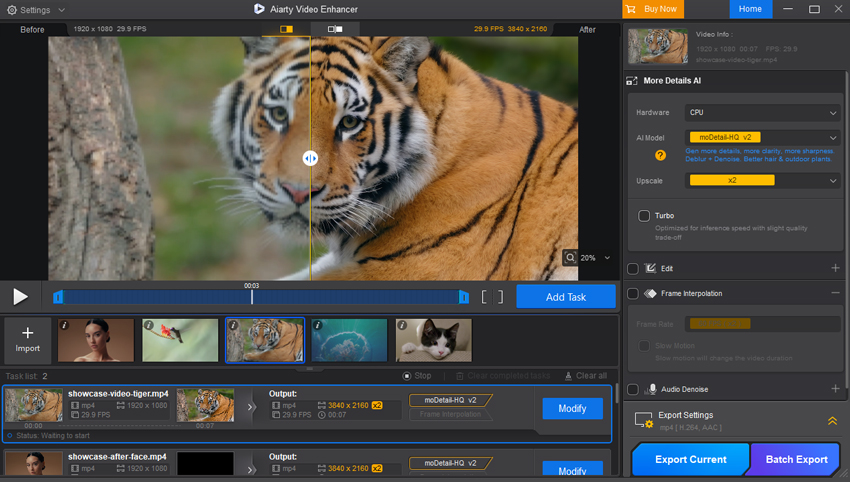Expand arrow on showcase-video-tiger.mp4 task

point(250,407)
